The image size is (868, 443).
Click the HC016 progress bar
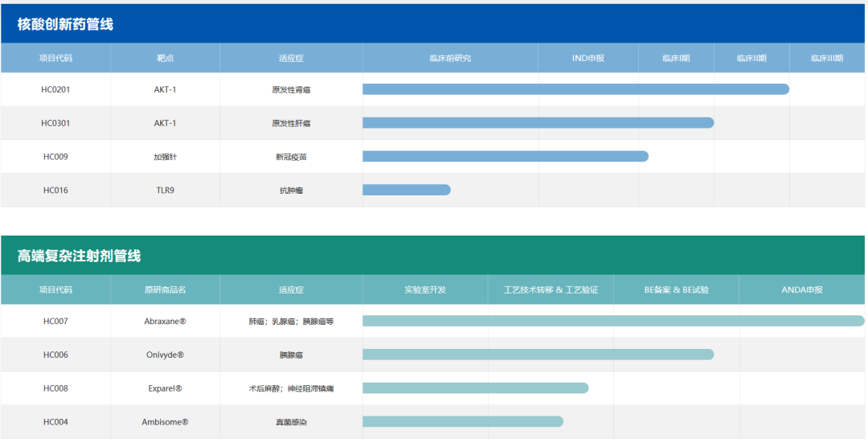(407, 190)
